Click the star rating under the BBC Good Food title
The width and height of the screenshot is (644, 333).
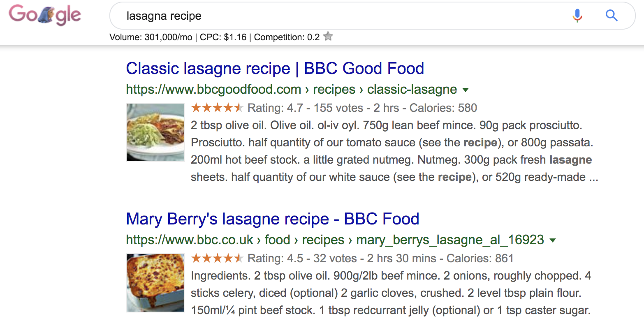217,108
